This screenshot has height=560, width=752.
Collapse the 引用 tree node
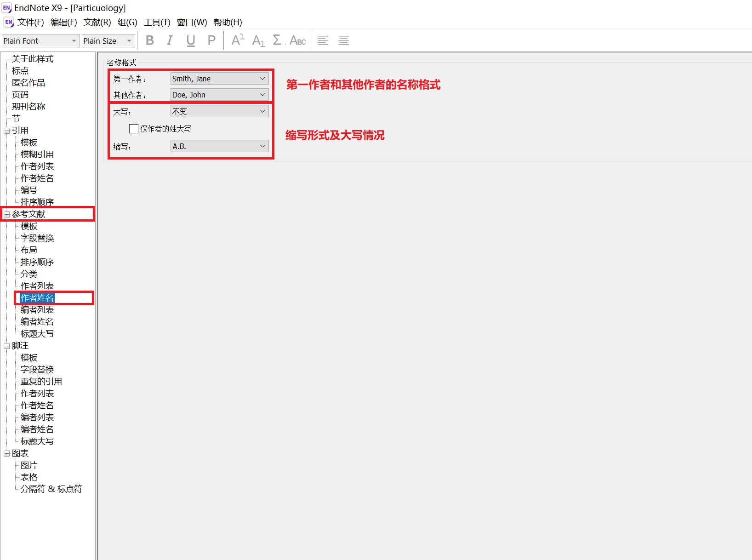coord(6,131)
